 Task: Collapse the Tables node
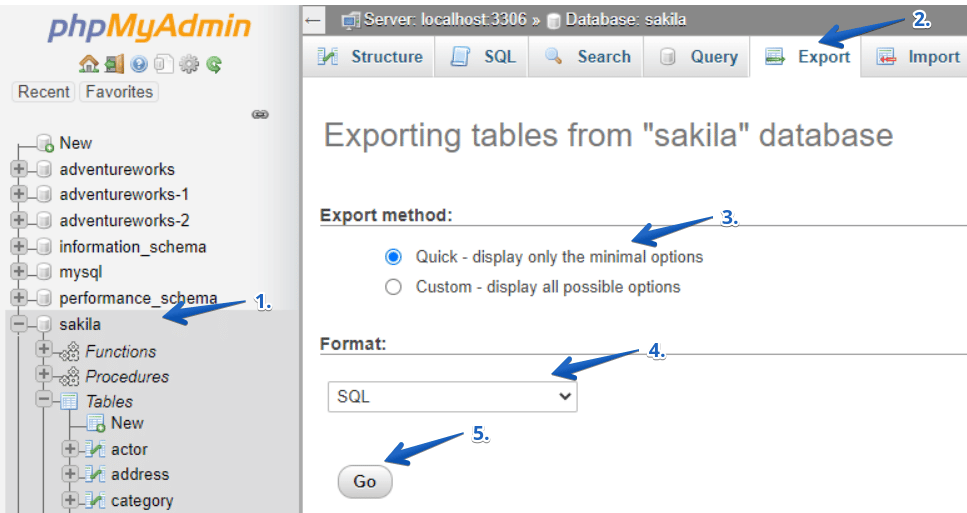44,400
